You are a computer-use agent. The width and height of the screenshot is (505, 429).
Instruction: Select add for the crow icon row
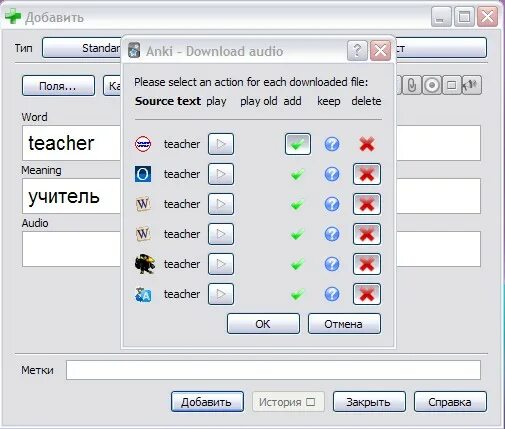click(x=297, y=264)
